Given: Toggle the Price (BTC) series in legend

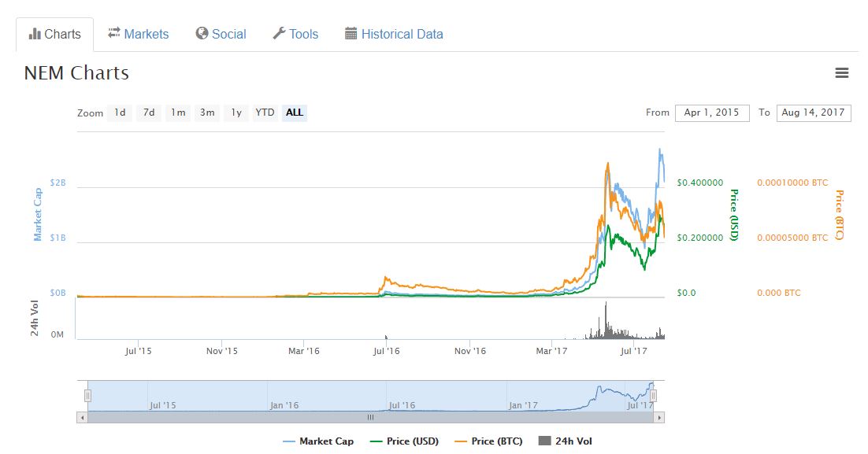Looking at the screenshot, I should click(488, 441).
